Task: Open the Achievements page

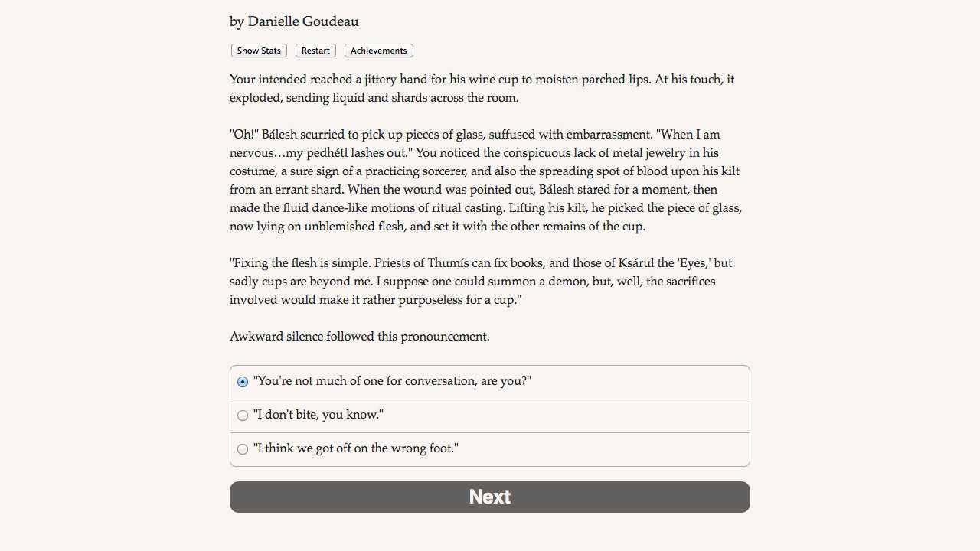Action: (379, 51)
